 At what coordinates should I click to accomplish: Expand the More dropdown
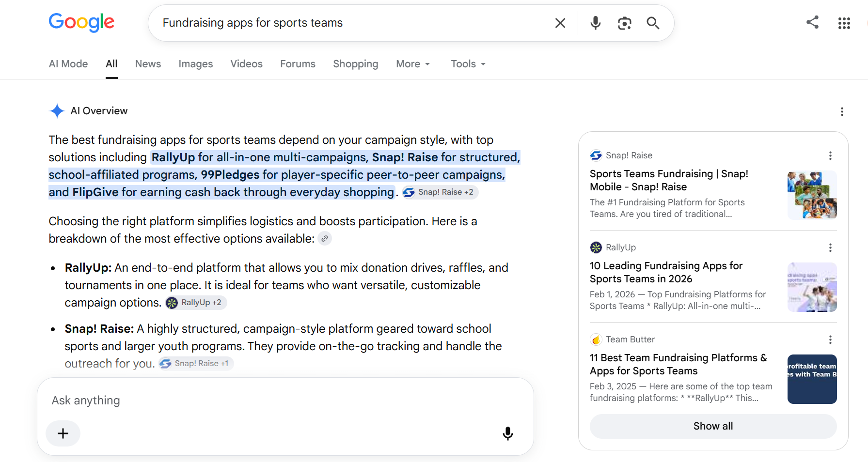point(413,64)
